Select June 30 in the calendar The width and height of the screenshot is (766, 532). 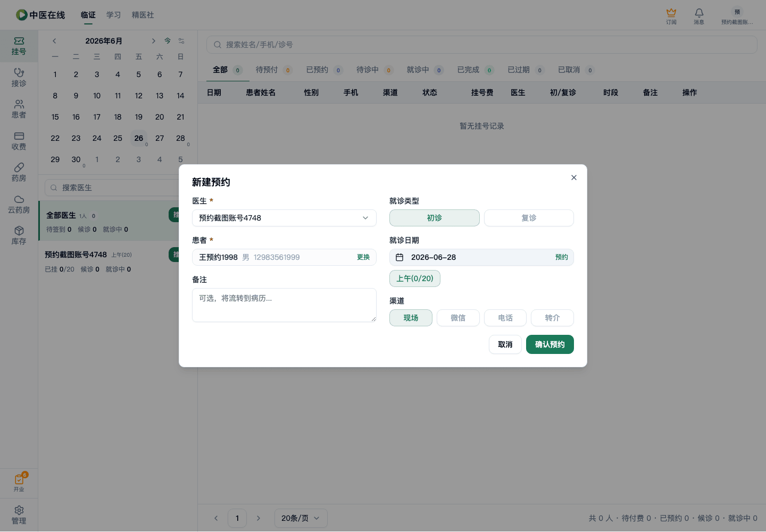pyautogui.click(x=76, y=159)
